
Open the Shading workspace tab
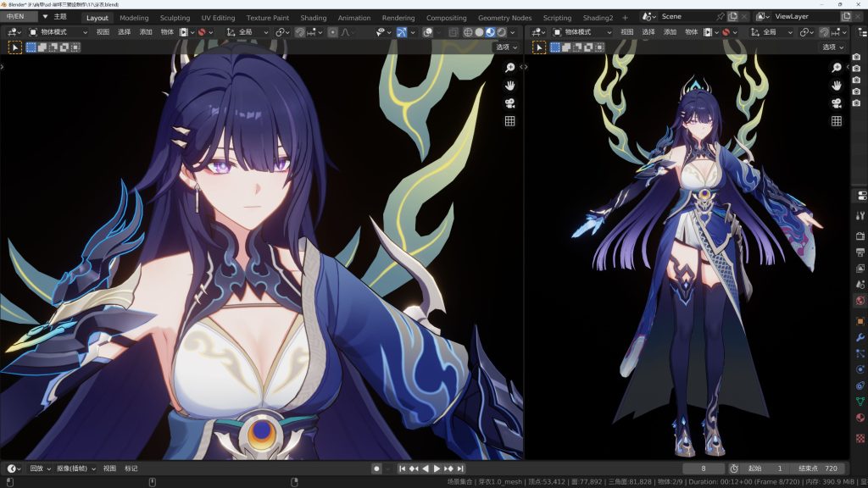pos(313,18)
